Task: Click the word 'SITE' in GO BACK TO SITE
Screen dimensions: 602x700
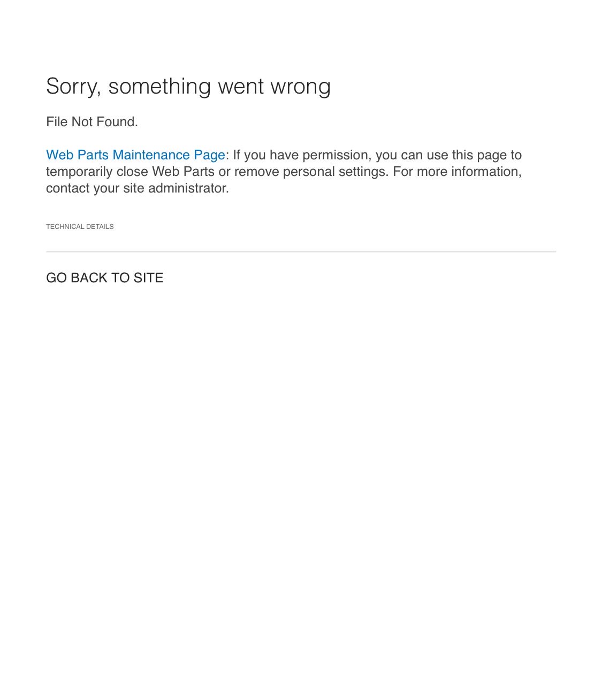Action: pos(149,278)
